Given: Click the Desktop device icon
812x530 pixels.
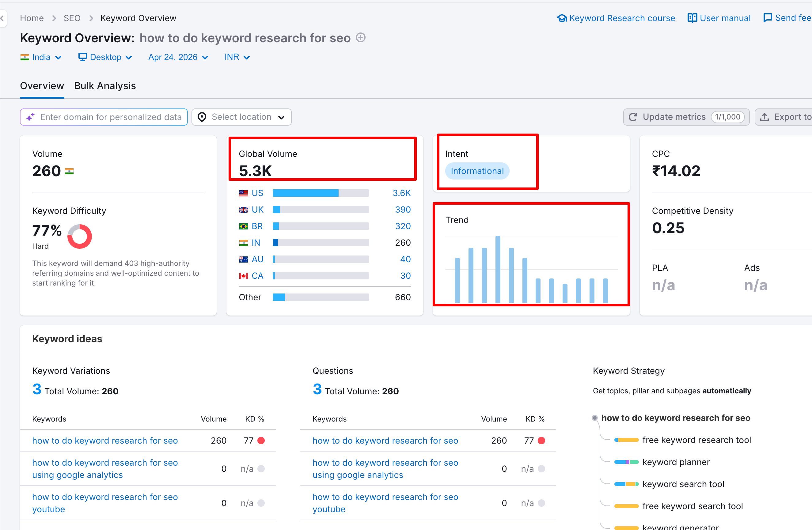Looking at the screenshot, I should (82, 57).
